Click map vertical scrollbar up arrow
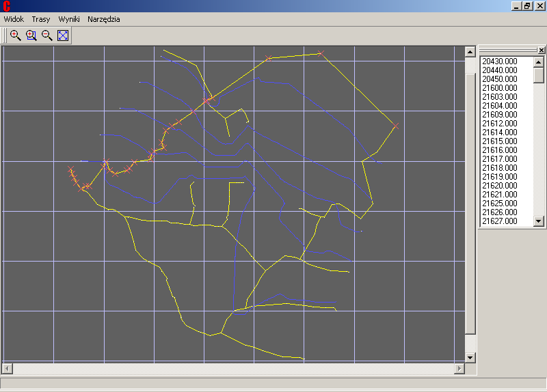This screenshot has width=547, height=392. 470,51
